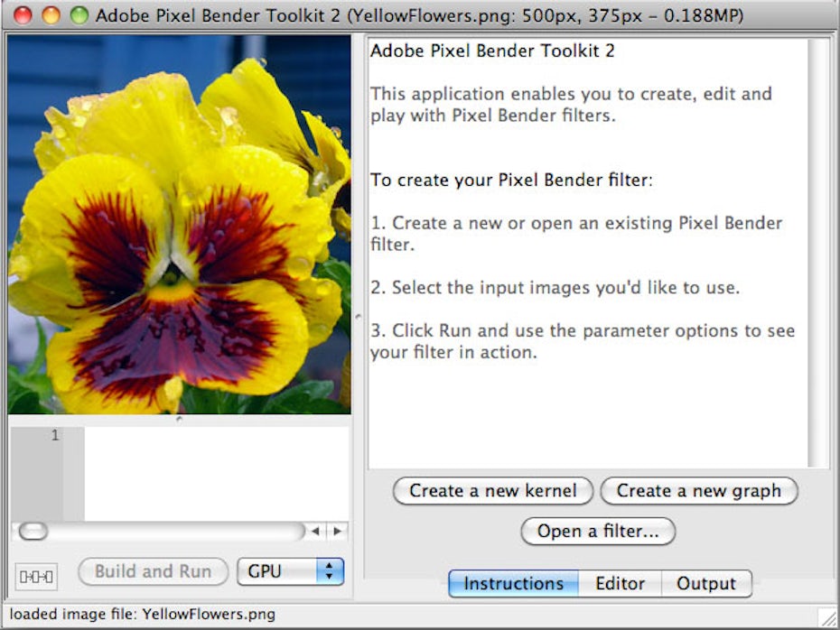This screenshot has height=630, width=840.
Task: Click the vertical splitter handle between panels
Action: [359, 316]
